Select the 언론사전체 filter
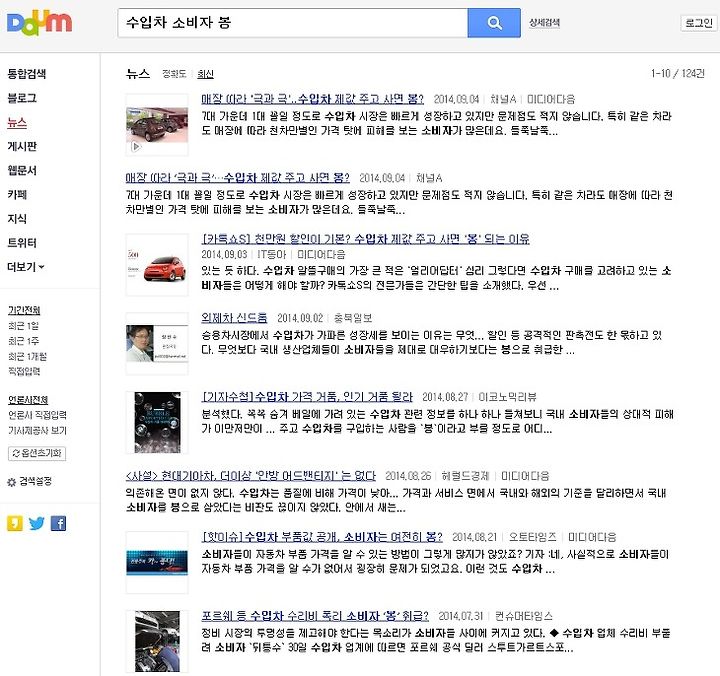 coord(28,400)
